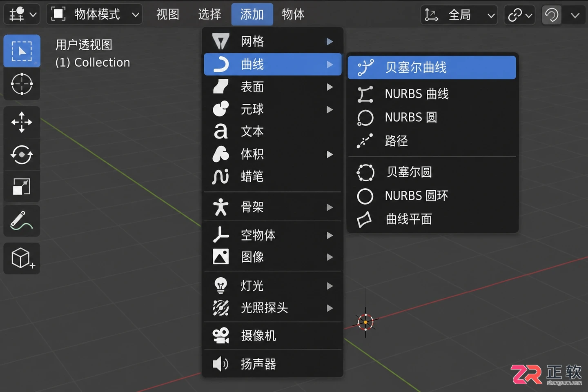Expand the 灯光 submenu
This screenshot has width=588, height=392.
point(273,286)
